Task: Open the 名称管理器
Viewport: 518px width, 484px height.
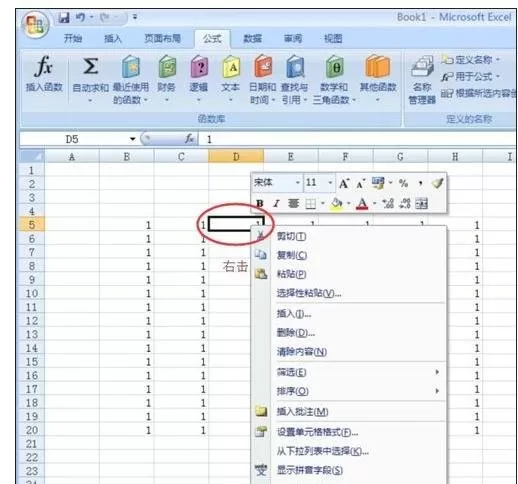Action: [x=422, y=80]
